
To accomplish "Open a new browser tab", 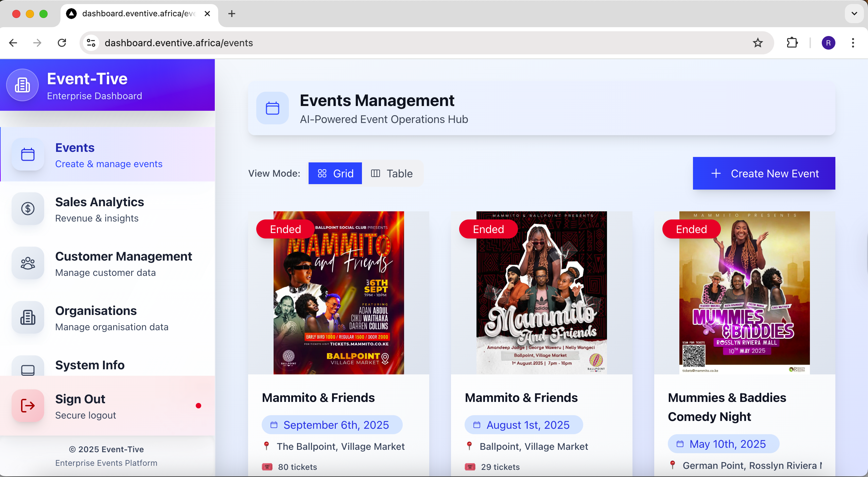I will coord(231,14).
